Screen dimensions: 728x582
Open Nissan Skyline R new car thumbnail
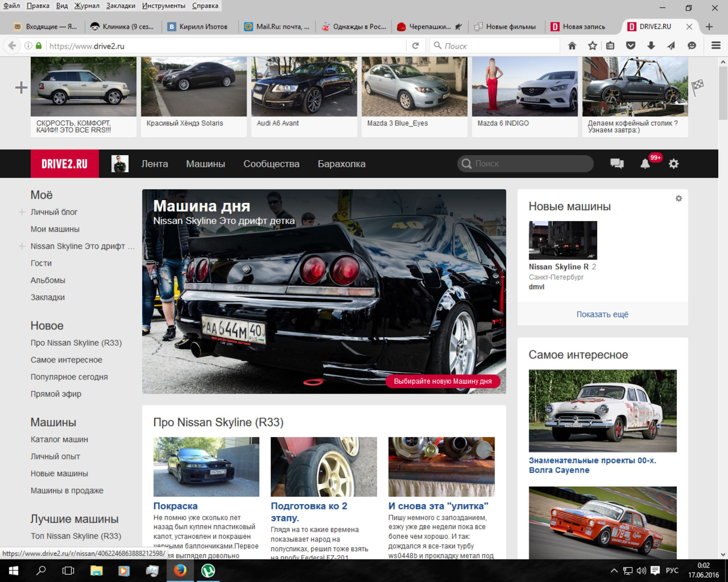pyautogui.click(x=563, y=240)
